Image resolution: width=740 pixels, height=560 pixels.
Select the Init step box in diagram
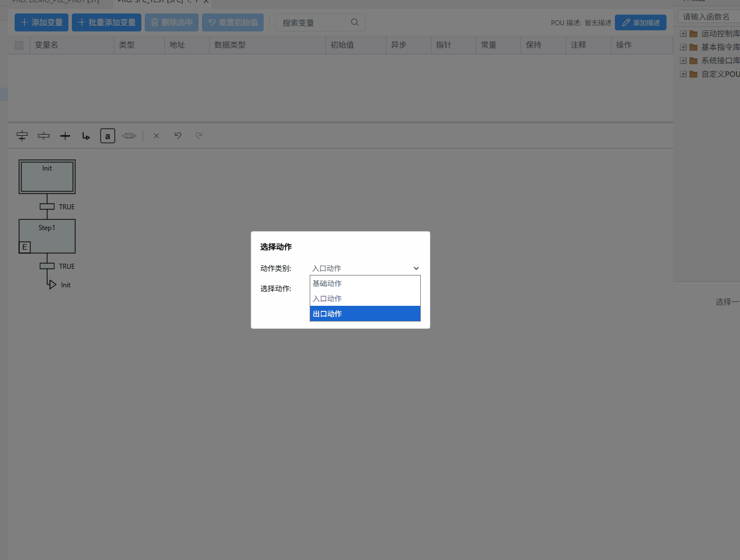point(47,177)
